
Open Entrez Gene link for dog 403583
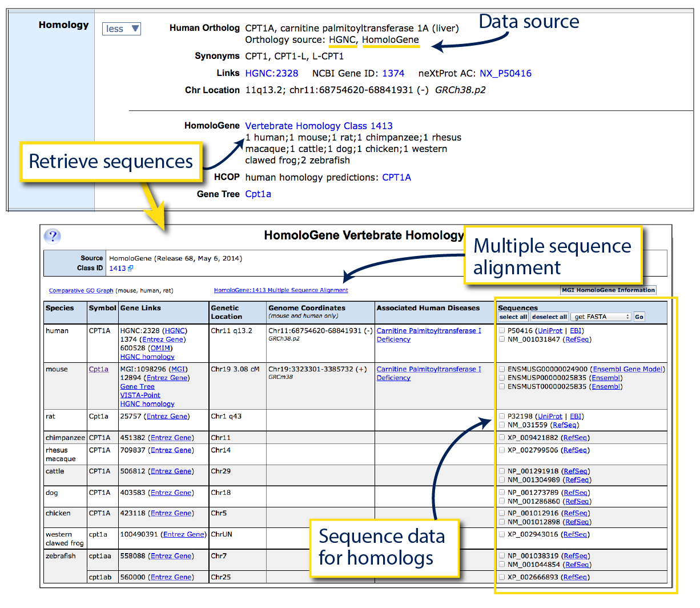(171, 493)
